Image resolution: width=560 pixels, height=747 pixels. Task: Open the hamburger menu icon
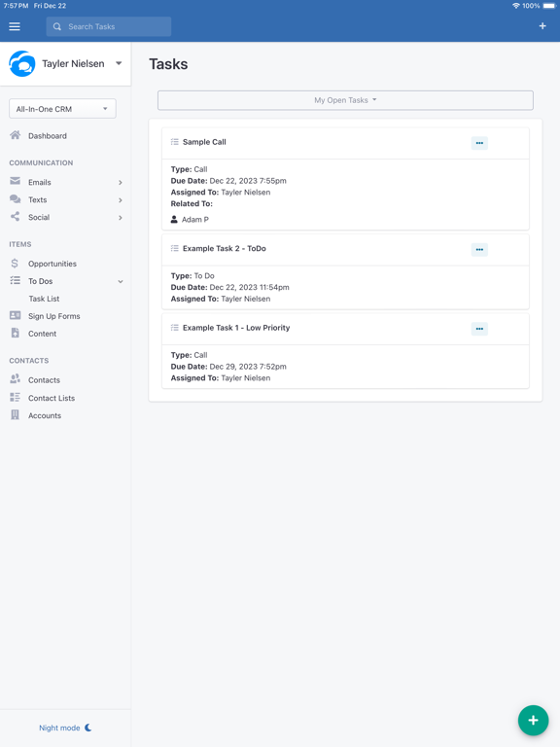(15, 26)
